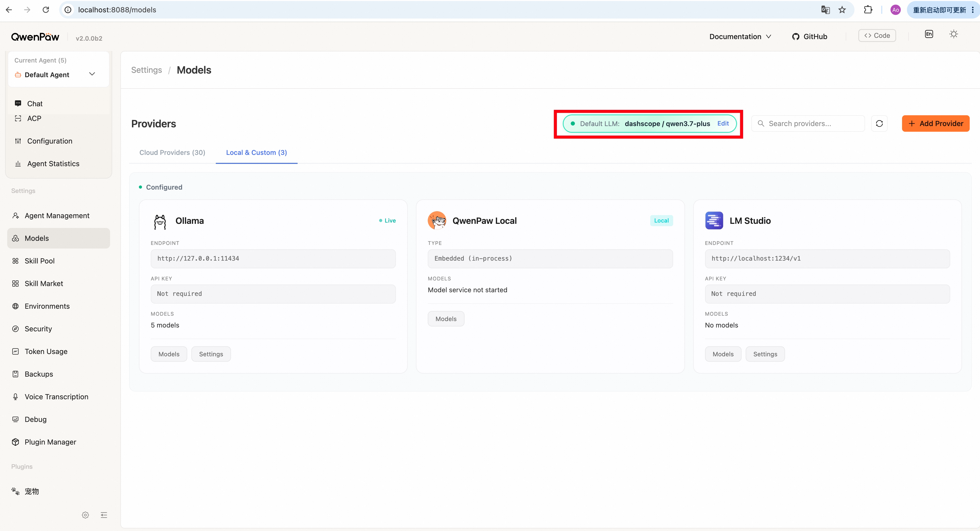Viewport: 980px width, 531px height.
Task: Toggle the light/dark theme sun icon
Action: pos(954,34)
